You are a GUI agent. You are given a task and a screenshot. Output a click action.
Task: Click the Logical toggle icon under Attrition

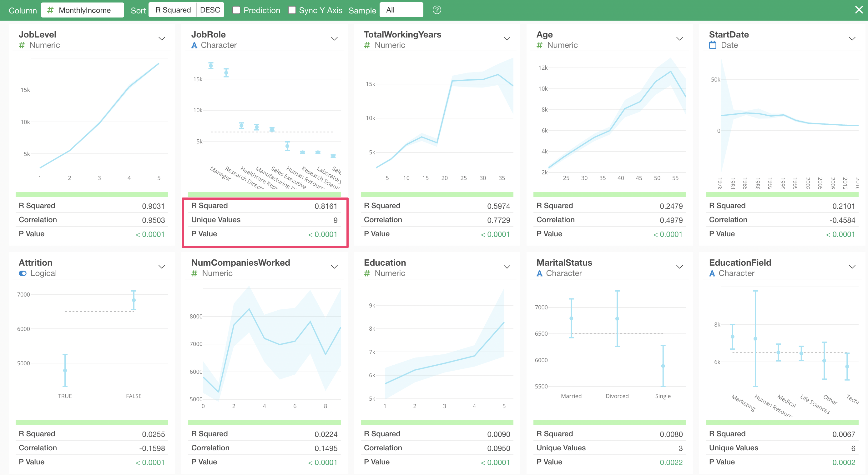pyautogui.click(x=23, y=273)
